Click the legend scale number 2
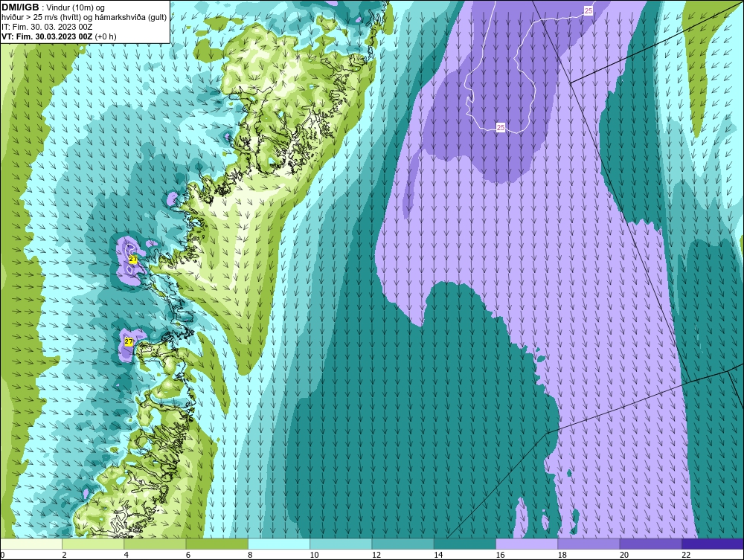The image size is (744, 560). [64, 556]
